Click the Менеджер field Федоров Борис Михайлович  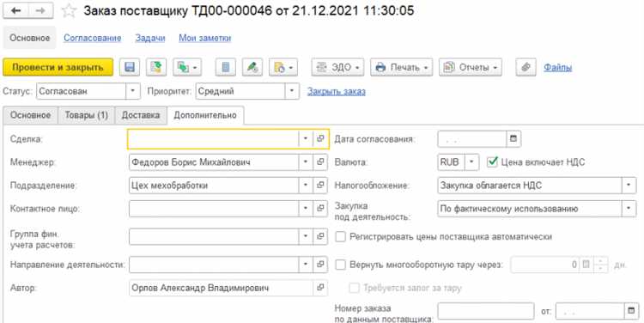pos(214,161)
